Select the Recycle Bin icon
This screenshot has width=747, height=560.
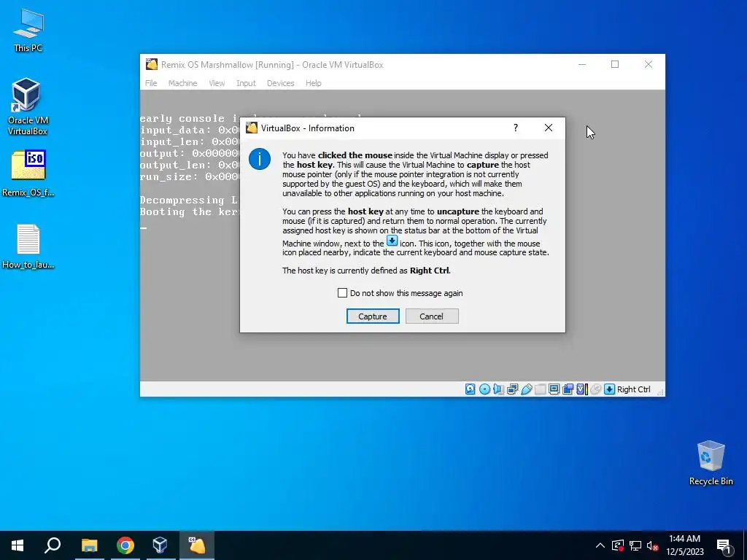tap(711, 463)
